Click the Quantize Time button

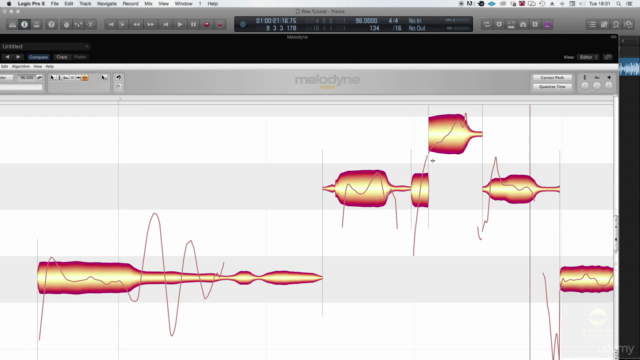point(552,87)
